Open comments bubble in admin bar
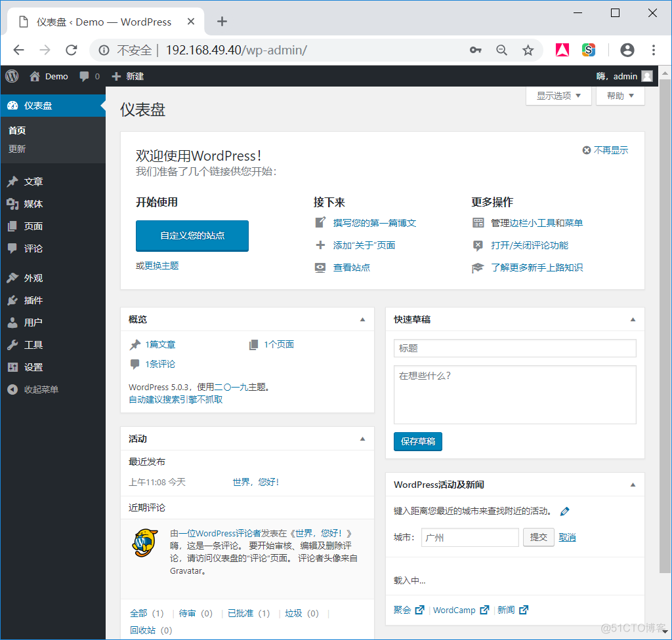The width and height of the screenshot is (672, 640). (89, 76)
